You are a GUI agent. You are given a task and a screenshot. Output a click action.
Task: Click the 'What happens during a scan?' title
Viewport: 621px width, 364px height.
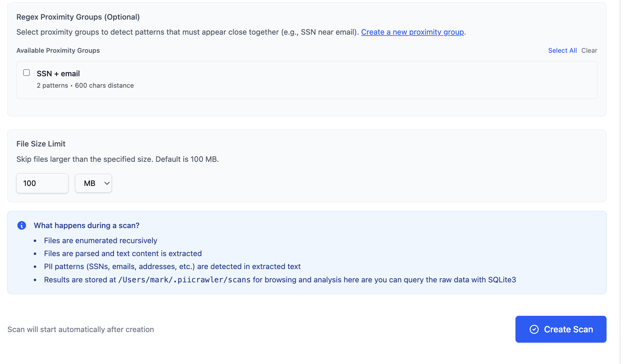click(x=87, y=225)
